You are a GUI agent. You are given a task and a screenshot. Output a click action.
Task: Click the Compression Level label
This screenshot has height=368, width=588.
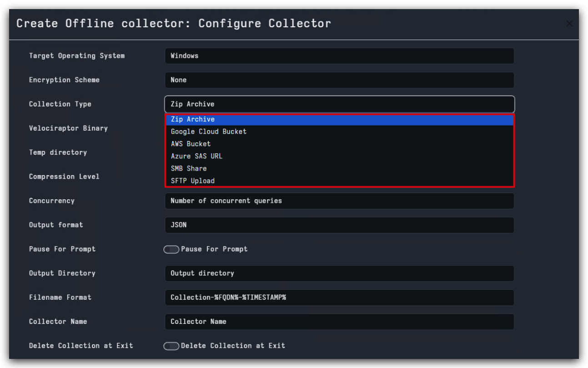(64, 176)
